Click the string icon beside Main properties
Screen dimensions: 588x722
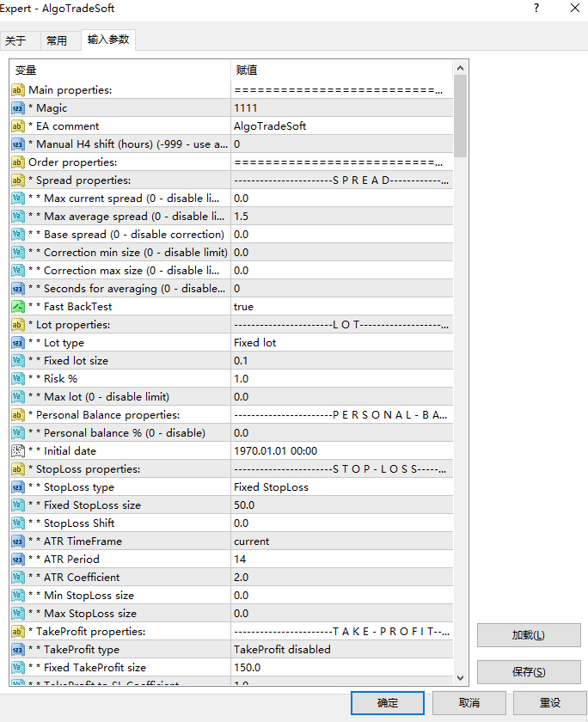pyautogui.click(x=17, y=90)
